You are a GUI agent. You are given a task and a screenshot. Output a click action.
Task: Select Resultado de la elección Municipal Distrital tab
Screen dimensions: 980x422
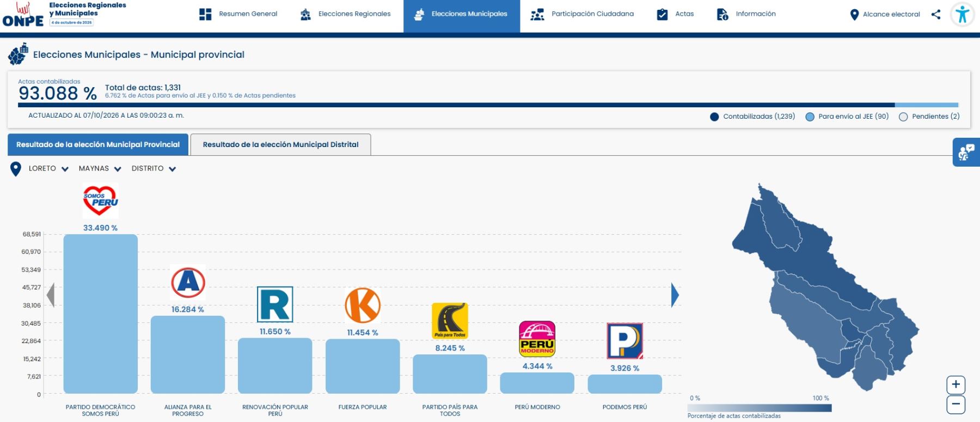tap(280, 145)
